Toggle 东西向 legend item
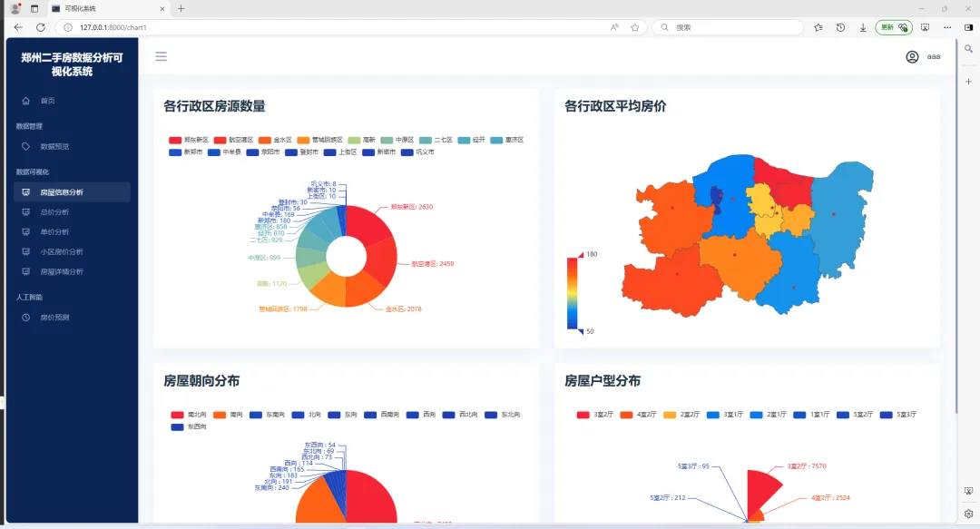 click(x=189, y=427)
